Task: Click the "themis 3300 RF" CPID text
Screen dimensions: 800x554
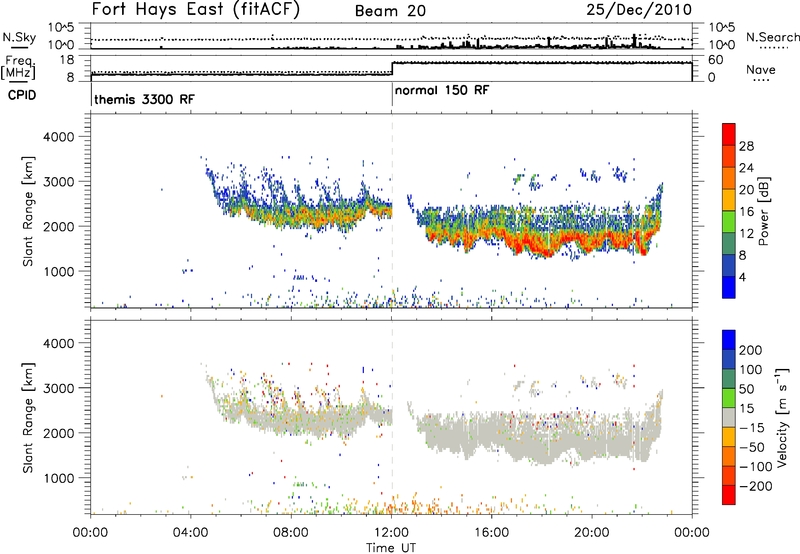Action: coord(144,99)
